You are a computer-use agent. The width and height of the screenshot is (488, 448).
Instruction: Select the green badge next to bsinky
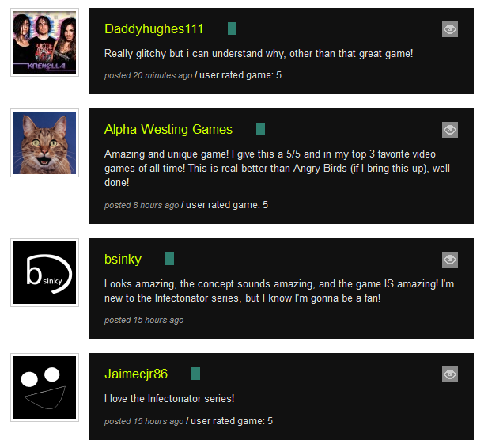pyautogui.click(x=169, y=259)
